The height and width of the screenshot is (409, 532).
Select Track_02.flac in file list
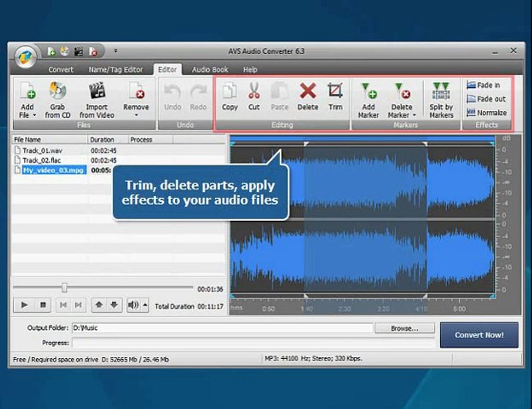41,160
